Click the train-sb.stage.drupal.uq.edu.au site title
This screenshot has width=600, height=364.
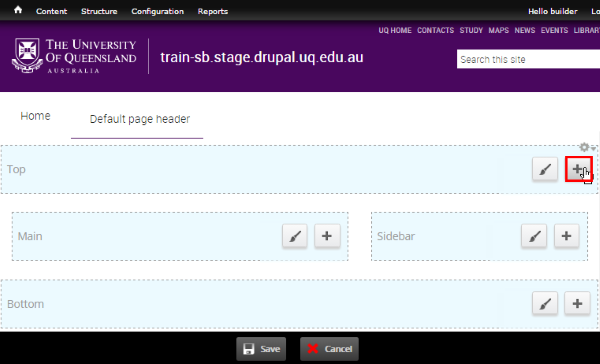coord(262,57)
